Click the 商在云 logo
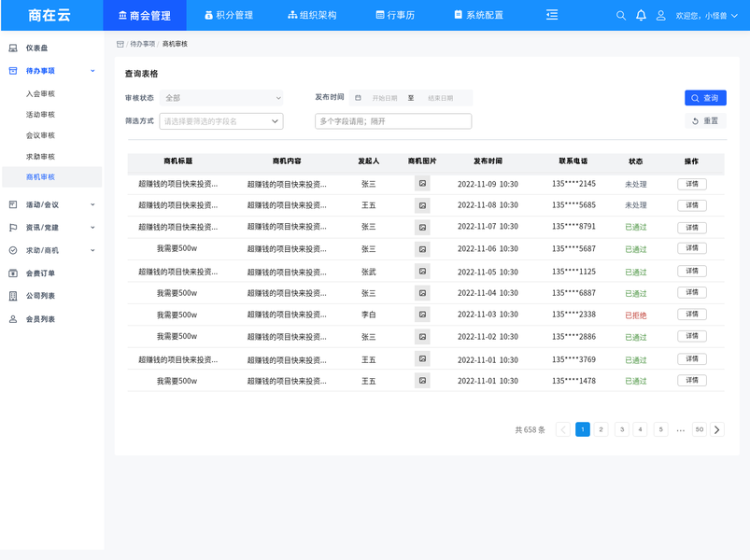750x560 pixels. pos(50,15)
